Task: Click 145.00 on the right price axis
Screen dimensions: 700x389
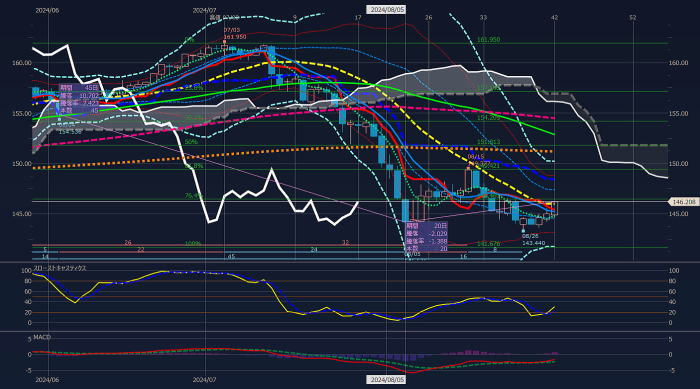Action: click(x=678, y=213)
